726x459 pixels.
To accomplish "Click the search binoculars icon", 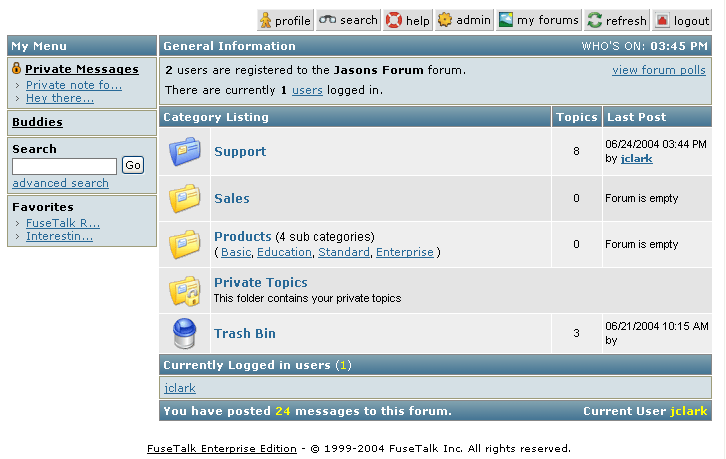I will [x=327, y=19].
